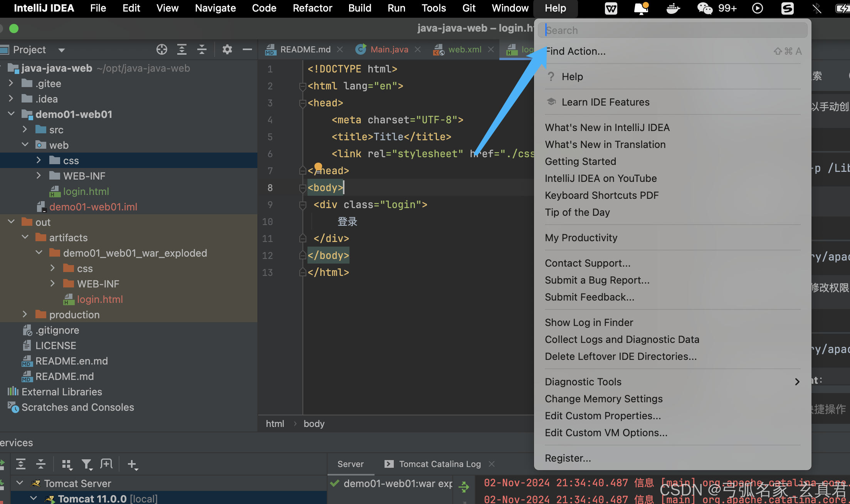850x504 pixels.
Task: Collapse the Tomcat Server node
Action: (20, 483)
